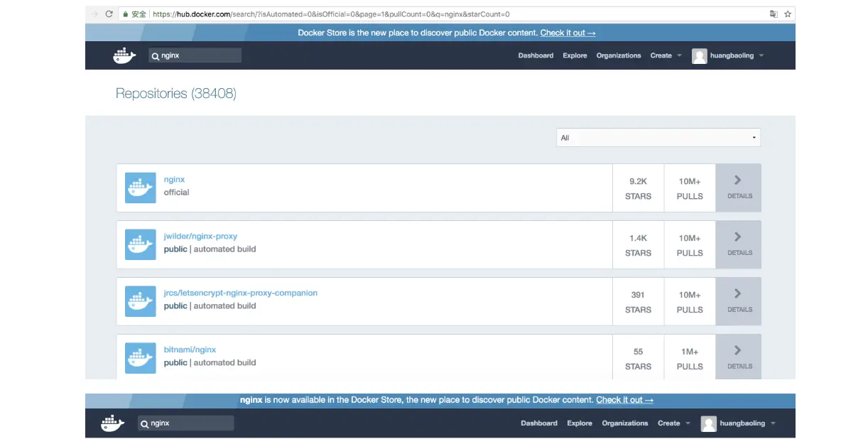The height and width of the screenshot is (439, 868).
Task: Open Explore in bottom navbar
Action: tap(580, 423)
